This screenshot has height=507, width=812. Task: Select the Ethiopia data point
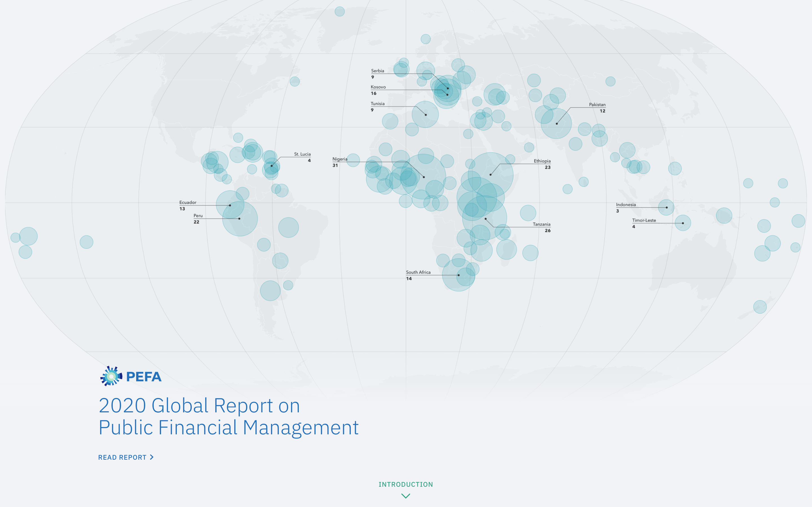[x=491, y=175]
